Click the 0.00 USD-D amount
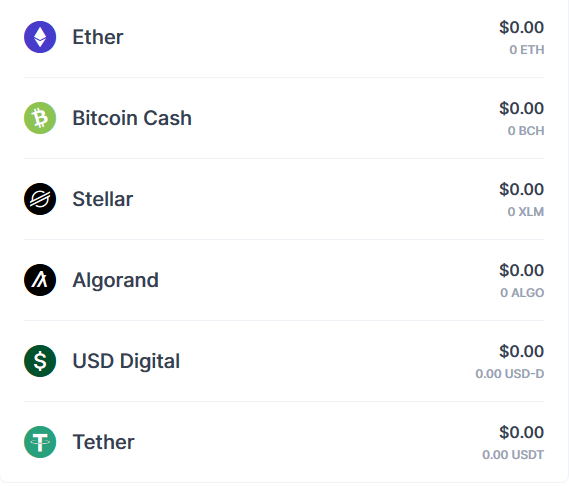Viewport: 569px width, 486px height. coord(510,373)
